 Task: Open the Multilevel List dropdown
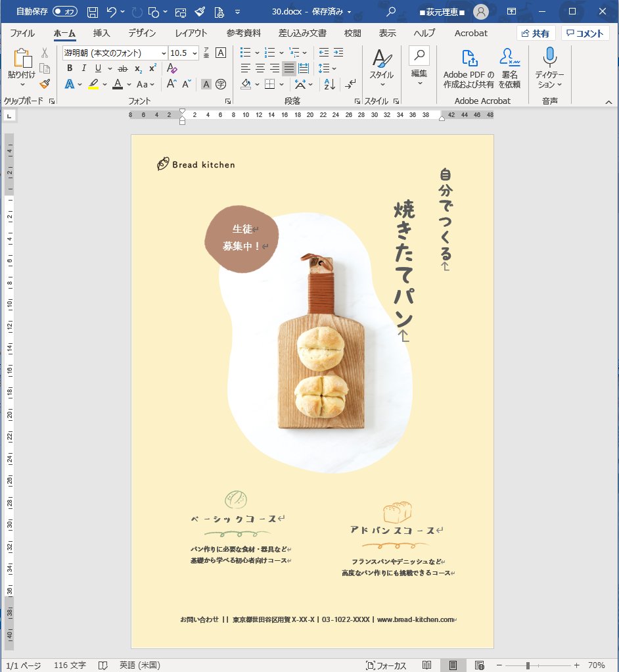coord(305,53)
